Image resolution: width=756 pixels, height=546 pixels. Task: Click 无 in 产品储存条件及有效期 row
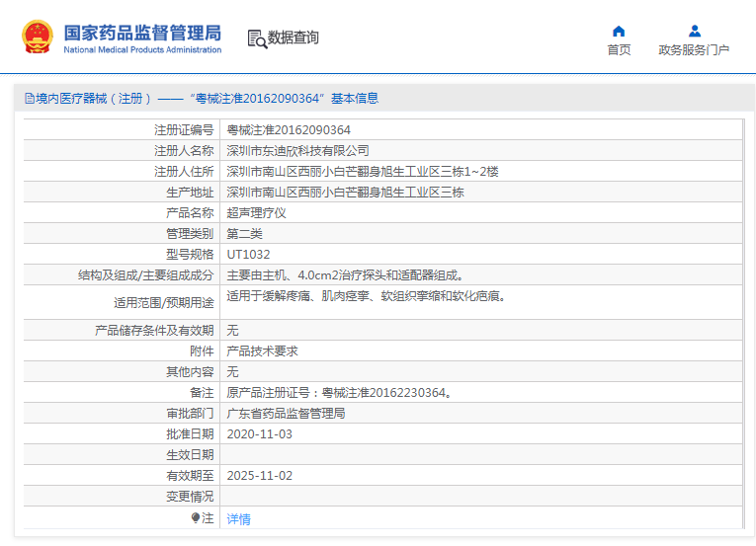tap(232, 331)
